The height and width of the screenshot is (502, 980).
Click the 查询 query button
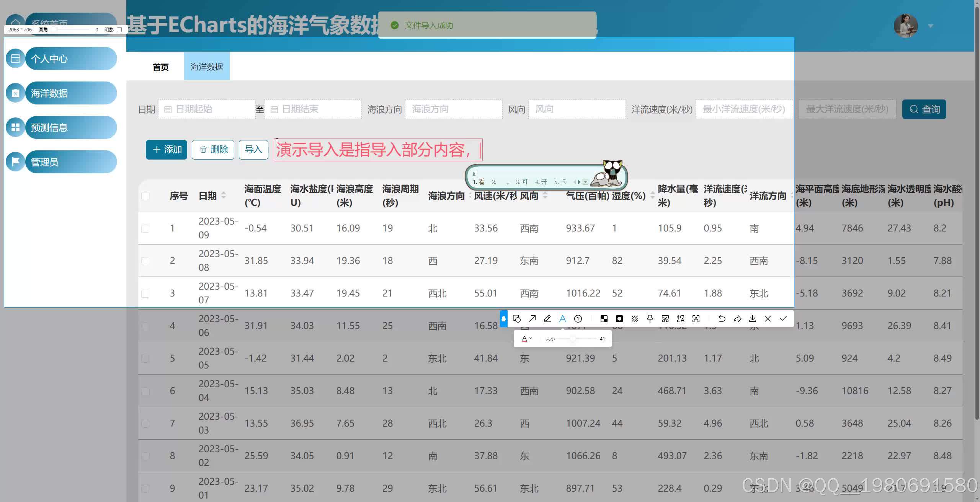[924, 109]
